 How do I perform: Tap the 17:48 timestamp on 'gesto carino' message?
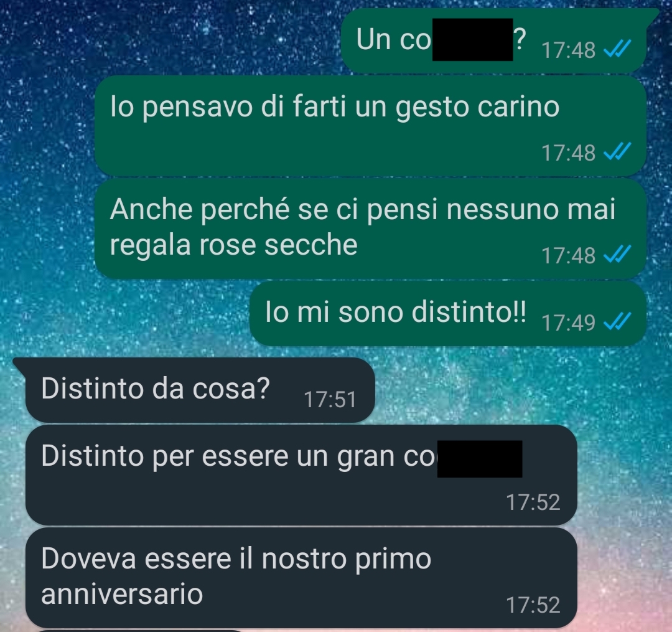(568, 153)
